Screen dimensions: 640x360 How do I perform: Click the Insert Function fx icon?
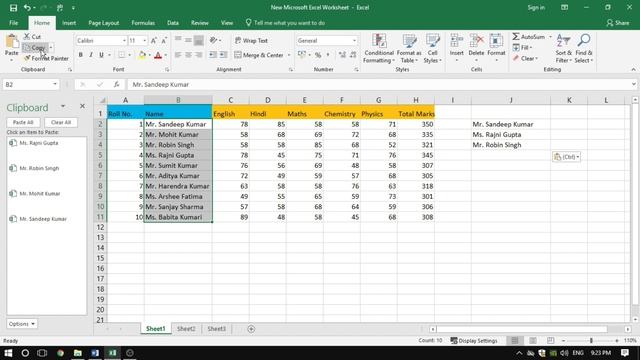click(116, 84)
